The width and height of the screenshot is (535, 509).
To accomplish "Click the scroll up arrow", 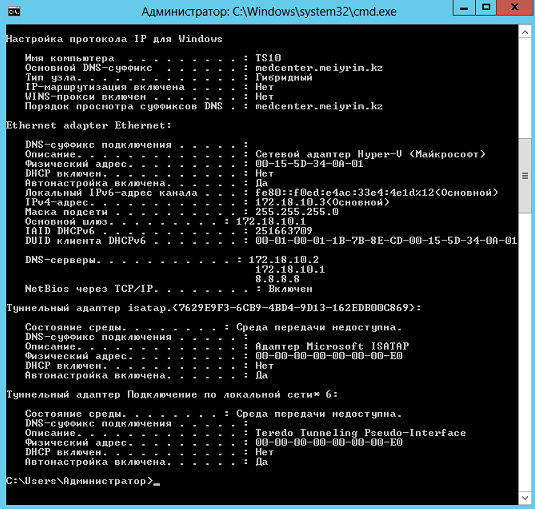I will tap(525, 32).
